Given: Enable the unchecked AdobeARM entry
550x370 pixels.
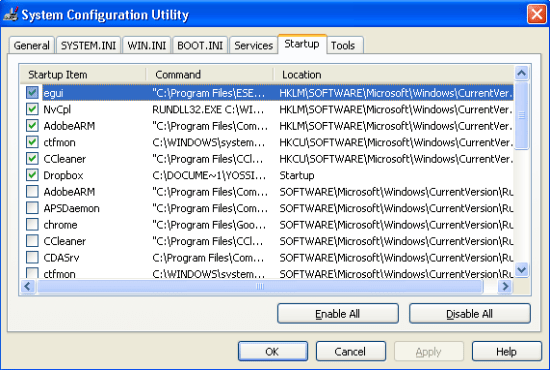Looking at the screenshot, I should point(32,192).
